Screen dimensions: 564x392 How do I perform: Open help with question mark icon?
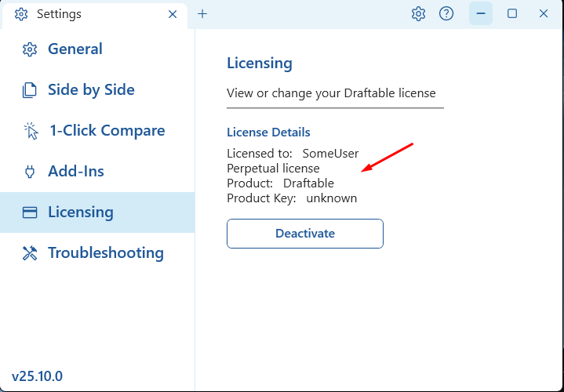(x=446, y=14)
